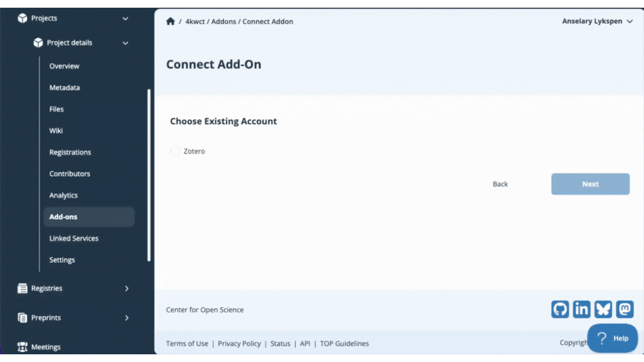
Task: Click the Preprints document icon
Action: (22, 317)
